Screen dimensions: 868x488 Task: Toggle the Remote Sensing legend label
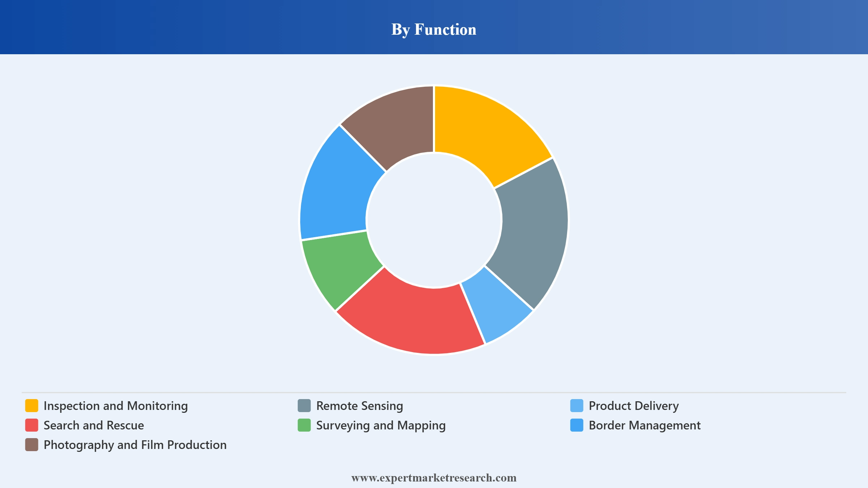tap(359, 406)
